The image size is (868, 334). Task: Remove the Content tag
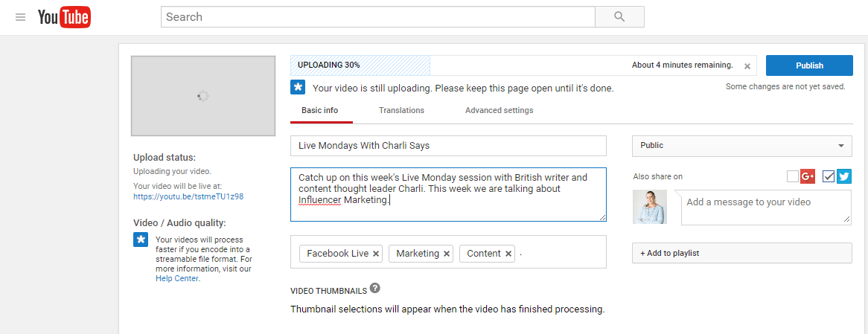(508, 254)
